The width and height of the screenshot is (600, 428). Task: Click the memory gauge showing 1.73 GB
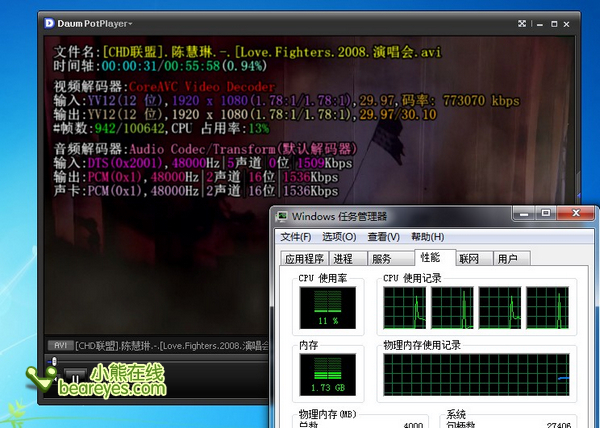328,374
